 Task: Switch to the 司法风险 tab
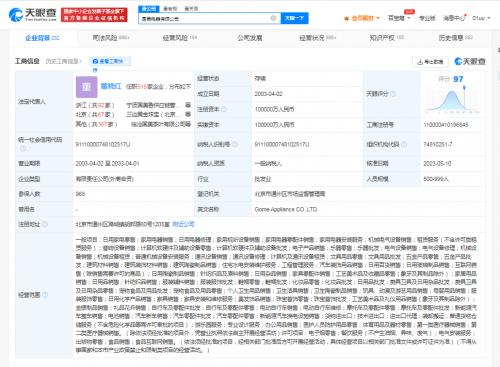(111, 38)
